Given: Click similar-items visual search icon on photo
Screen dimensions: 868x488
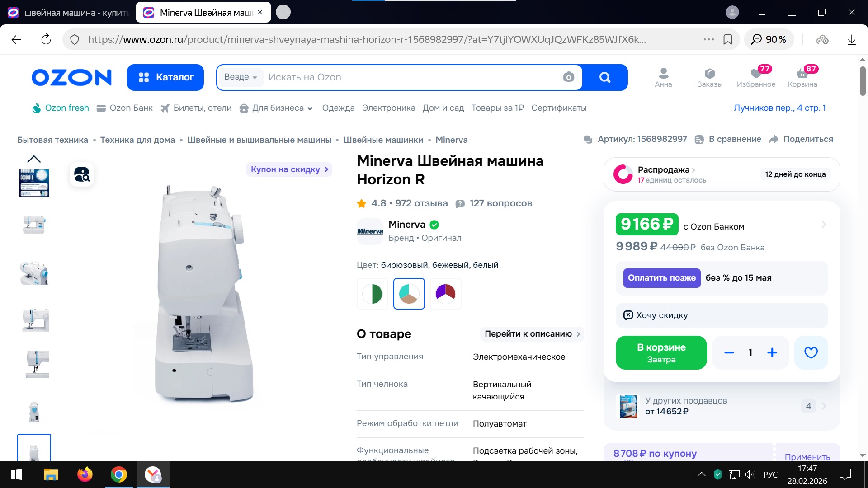Looking at the screenshot, I should [x=82, y=174].
